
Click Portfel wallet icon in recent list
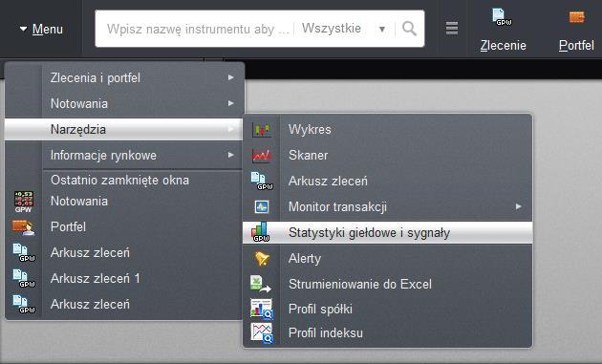24,227
